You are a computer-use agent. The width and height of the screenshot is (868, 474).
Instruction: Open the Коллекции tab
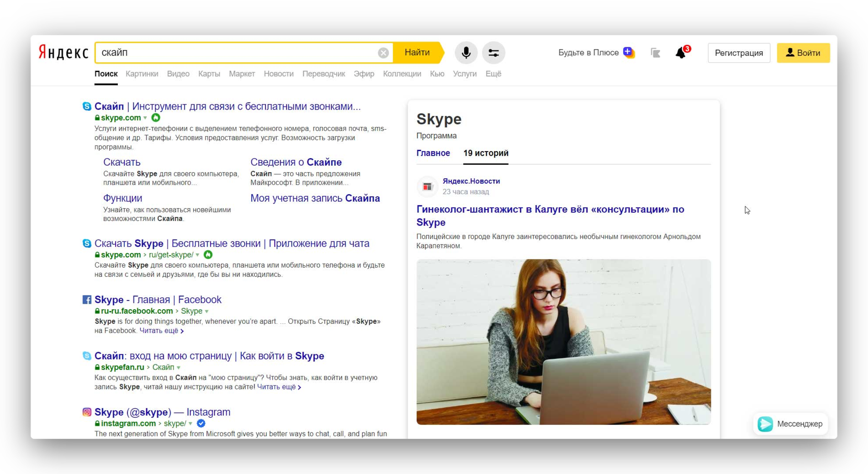[402, 74]
